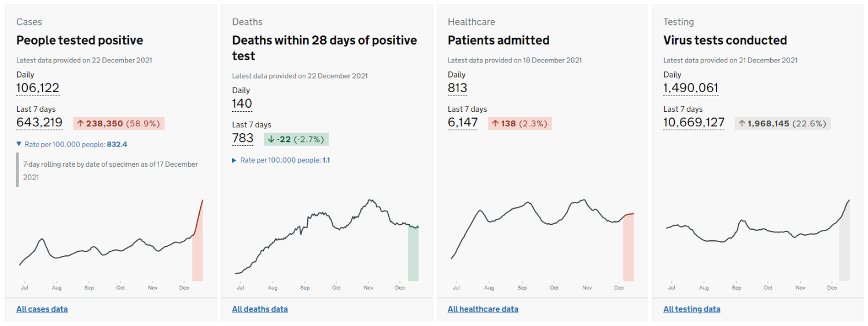The height and width of the screenshot is (326, 868).
Task: Click last 7 days tests figure 10,669,127
Action: pos(694,123)
